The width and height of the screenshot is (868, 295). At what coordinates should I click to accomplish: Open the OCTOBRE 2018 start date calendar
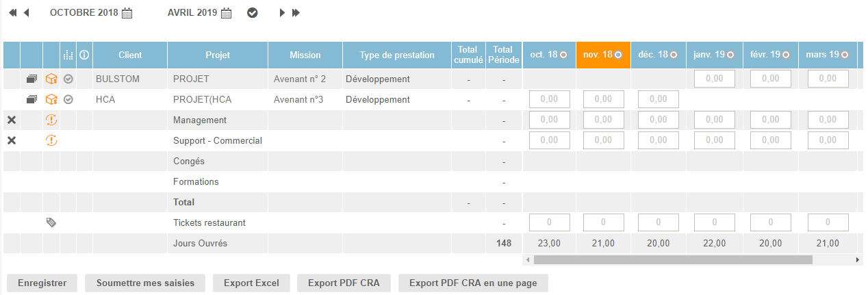pyautogui.click(x=127, y=13)
